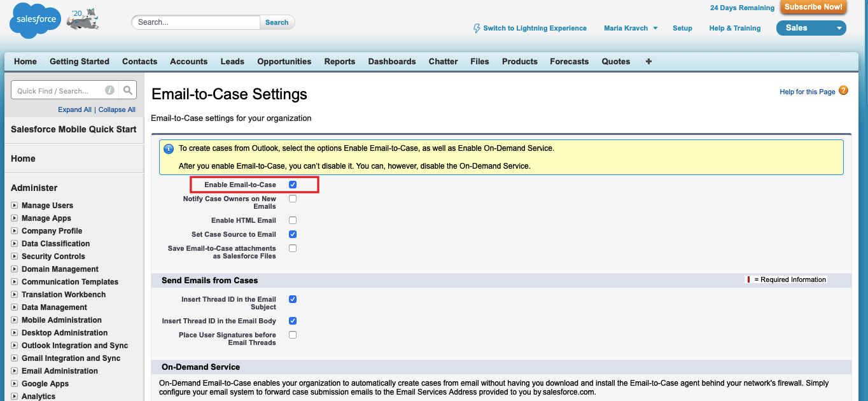The width and height of the screenshot is (868, 401).
Task: Open the Getting Started tab
Action: pyautogui.click(x=80, y=62)
